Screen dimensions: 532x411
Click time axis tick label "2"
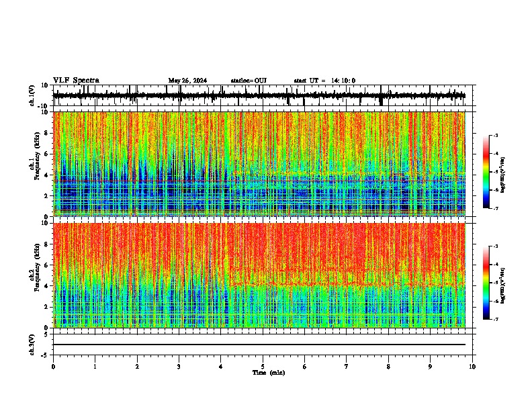click(x=137, y=367)
